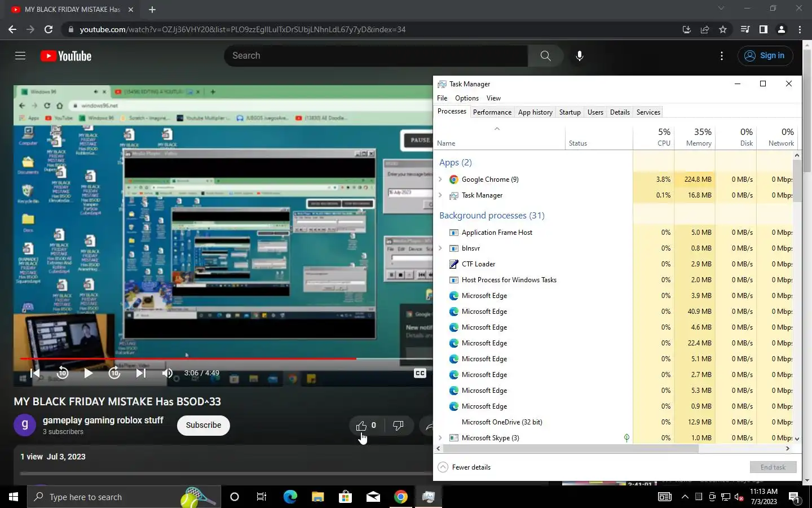The width and height of the screenshot is (812, 508).
Task: Expand Google Chrome (9) process group
Action: coord(440,179)
